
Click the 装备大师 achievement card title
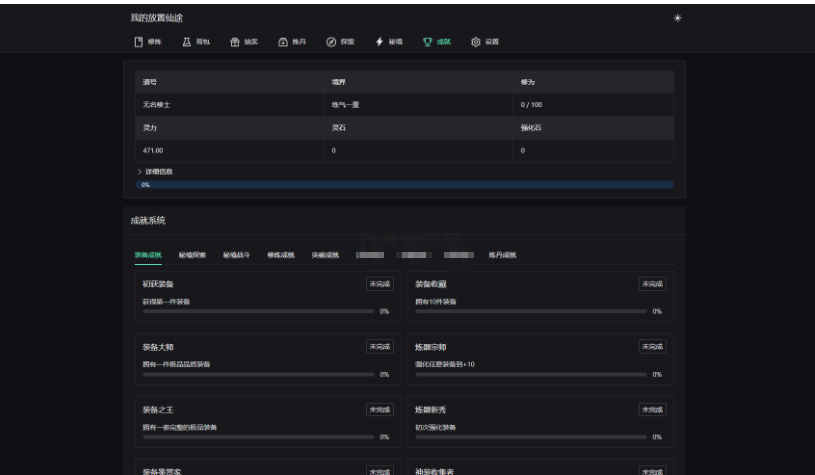click(x=158, y=347)
